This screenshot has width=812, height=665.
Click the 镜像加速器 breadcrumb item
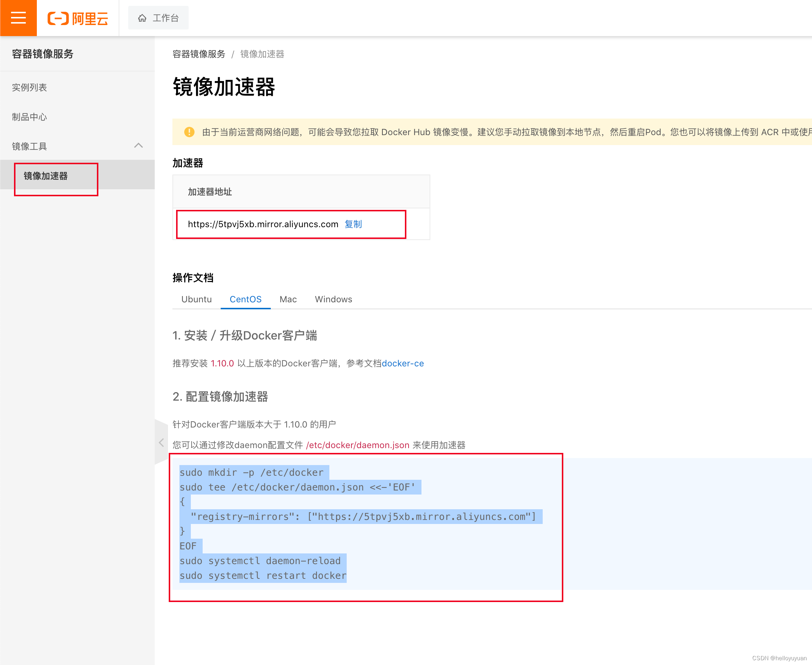pyautogui.click(x=262, y=54)
